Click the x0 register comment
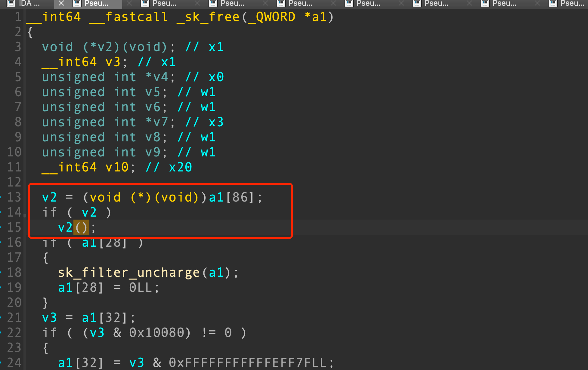This screenshot has width=588, height=370. pos(216,77)
